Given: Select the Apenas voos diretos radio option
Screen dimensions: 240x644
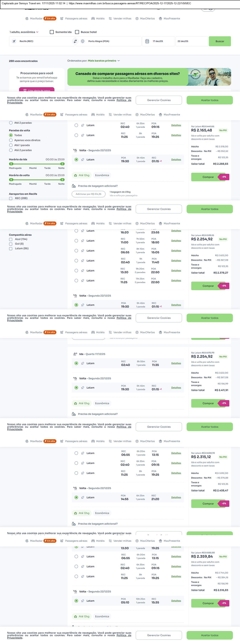Looking at the screenshot, I should coord(11,140).
